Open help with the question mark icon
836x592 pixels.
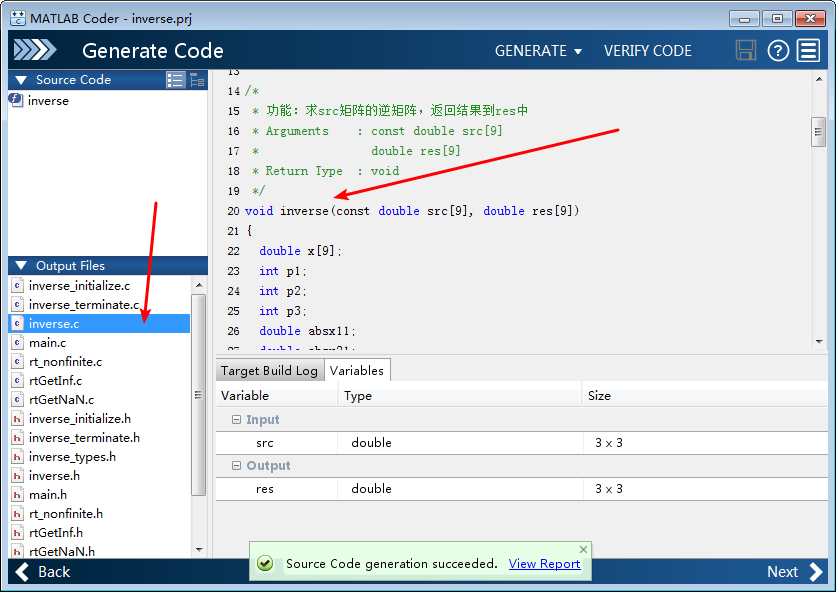[x=778, y=51]
